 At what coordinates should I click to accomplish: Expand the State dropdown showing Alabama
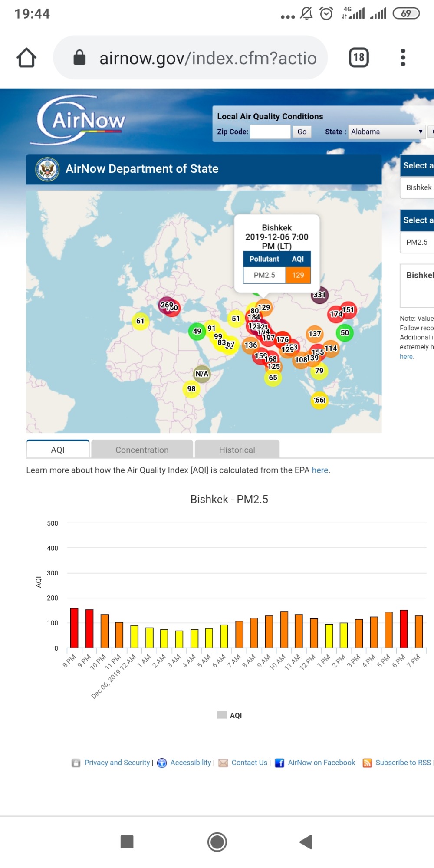point(386,132)
